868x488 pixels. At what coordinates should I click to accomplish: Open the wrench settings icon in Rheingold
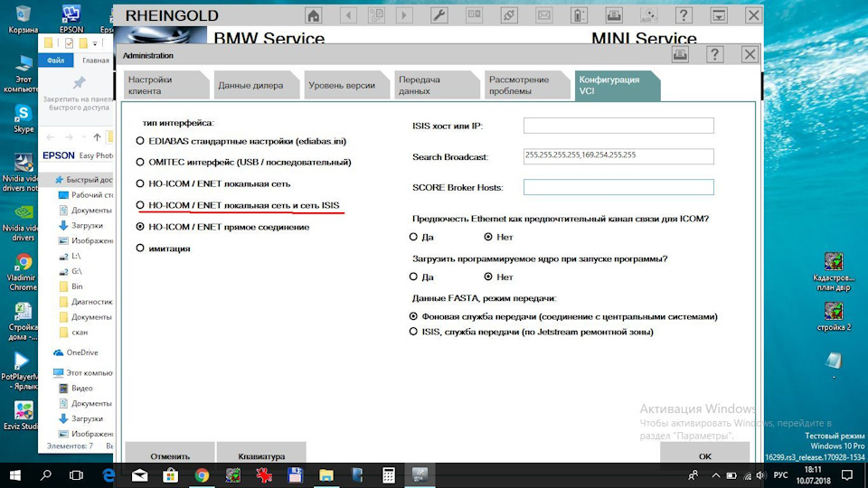(x=439, y=15)
